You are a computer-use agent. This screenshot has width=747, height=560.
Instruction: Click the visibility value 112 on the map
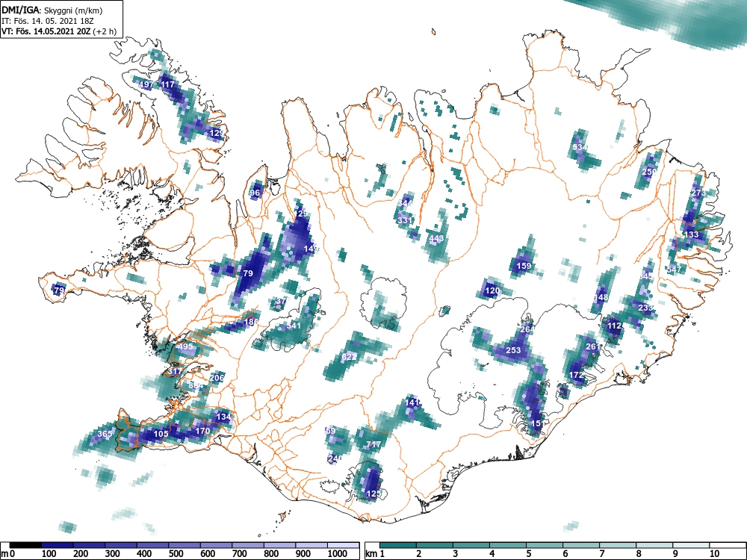pos(615,326)
